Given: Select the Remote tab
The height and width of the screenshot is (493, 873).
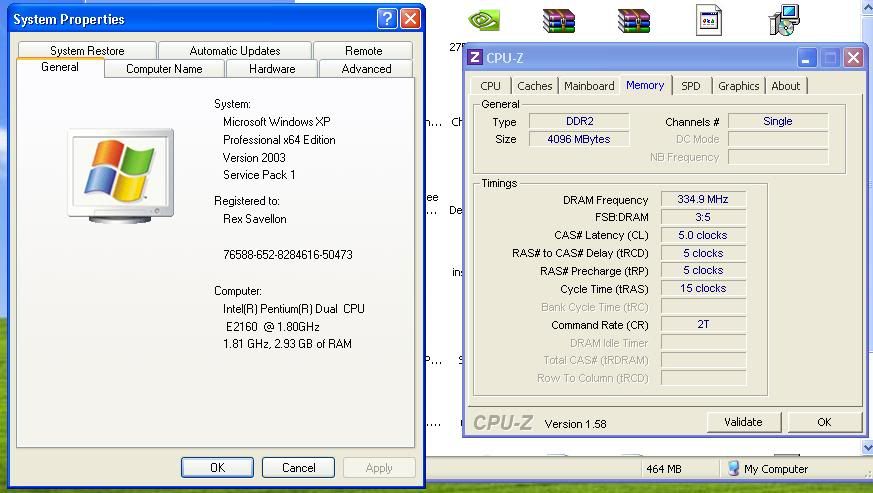Looking at the screenshot, I should [363, 51].
